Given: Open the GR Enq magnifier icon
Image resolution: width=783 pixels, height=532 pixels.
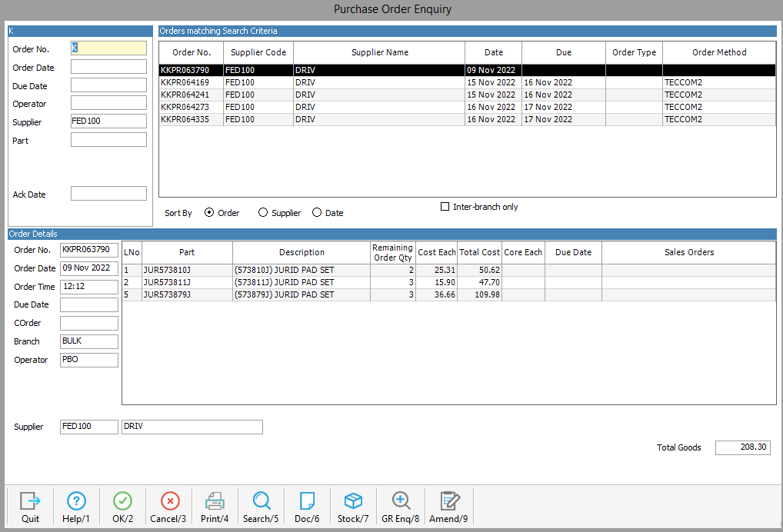Looking at the screenshot, I should coord(401,501).
